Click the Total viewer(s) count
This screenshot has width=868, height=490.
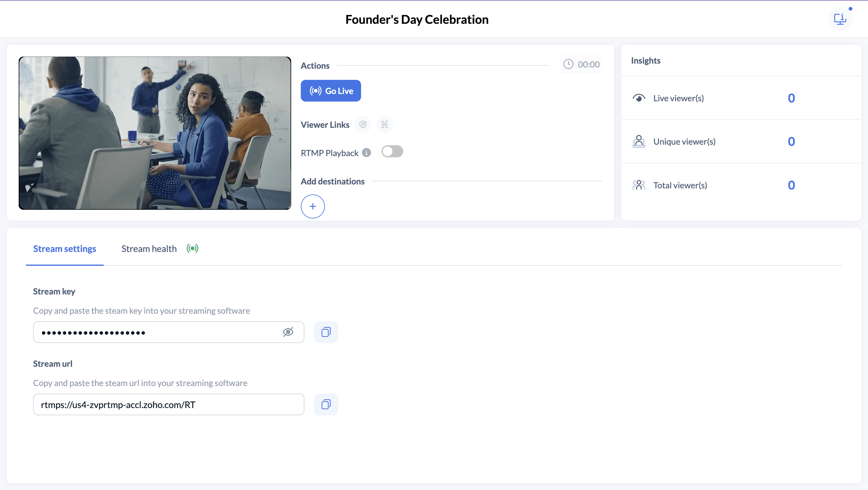pos(791,185)
